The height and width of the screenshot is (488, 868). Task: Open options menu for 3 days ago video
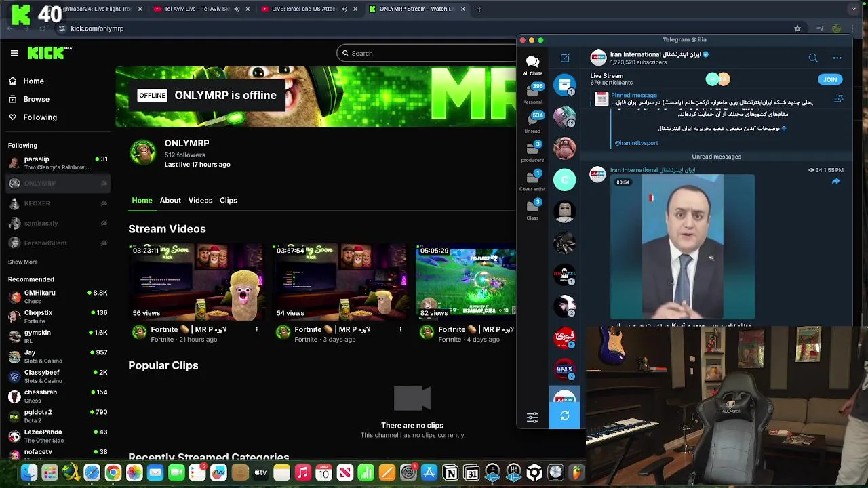click(x=400, y=329)
